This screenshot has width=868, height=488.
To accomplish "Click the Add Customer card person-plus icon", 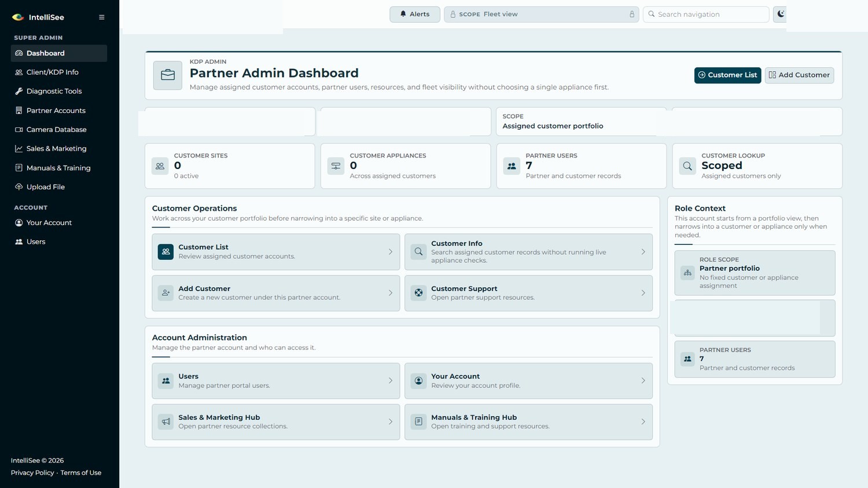I will pyautogui.click(x=166, y=293).
